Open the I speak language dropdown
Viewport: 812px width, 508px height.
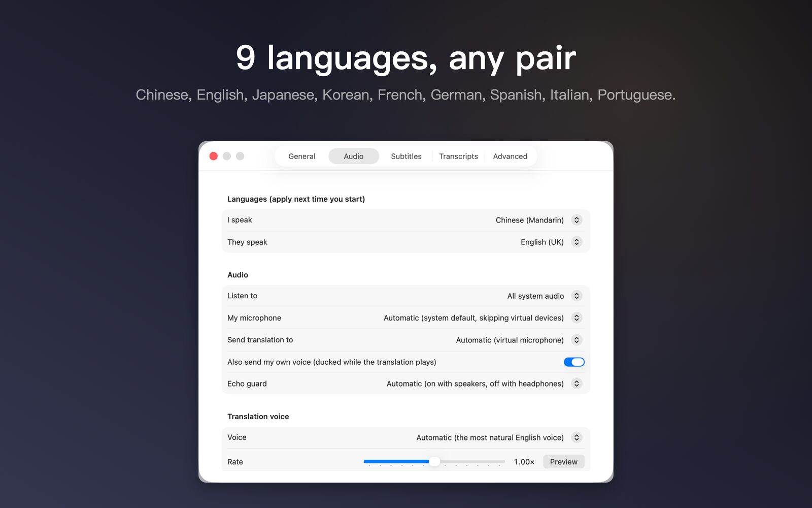coord(577,220)
